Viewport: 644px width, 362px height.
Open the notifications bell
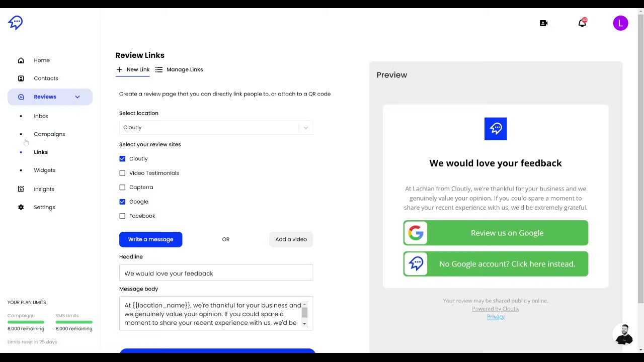pyautogui.click(x=582, y=23)
